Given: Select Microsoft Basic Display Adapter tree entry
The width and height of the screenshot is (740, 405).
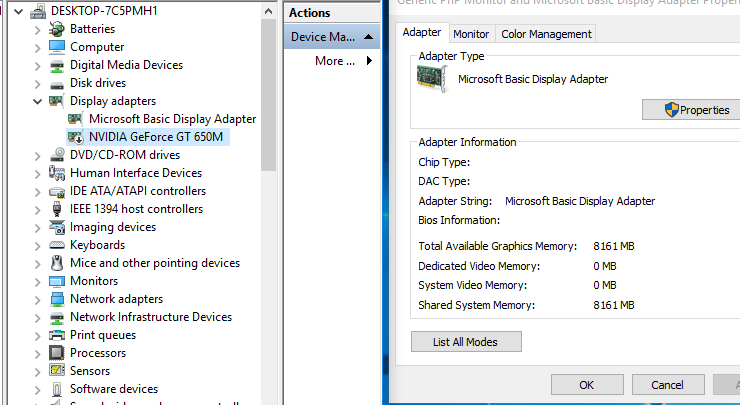Looking at the screenshot, I should click(172, 119).
